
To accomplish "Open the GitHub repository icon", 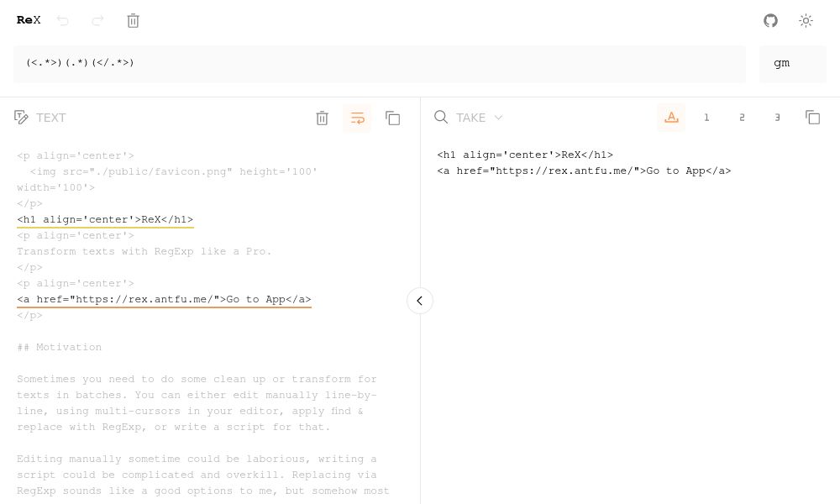I will tap(770, 21).
